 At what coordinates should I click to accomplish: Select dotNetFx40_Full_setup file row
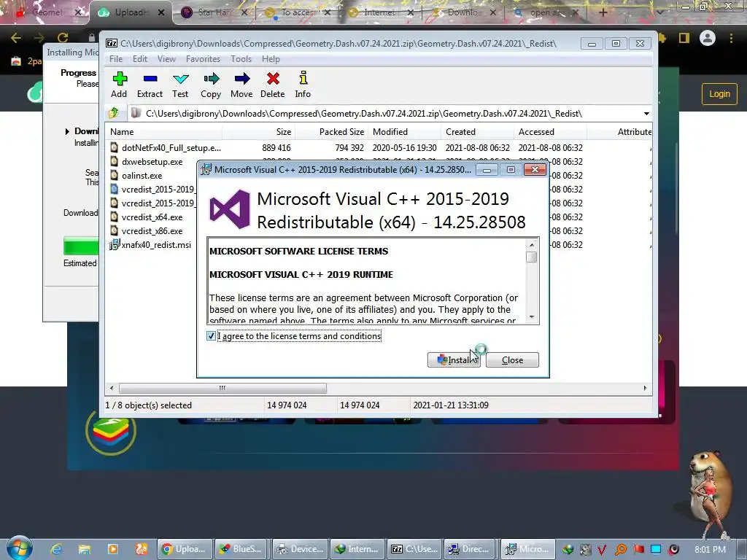point(379,148)
